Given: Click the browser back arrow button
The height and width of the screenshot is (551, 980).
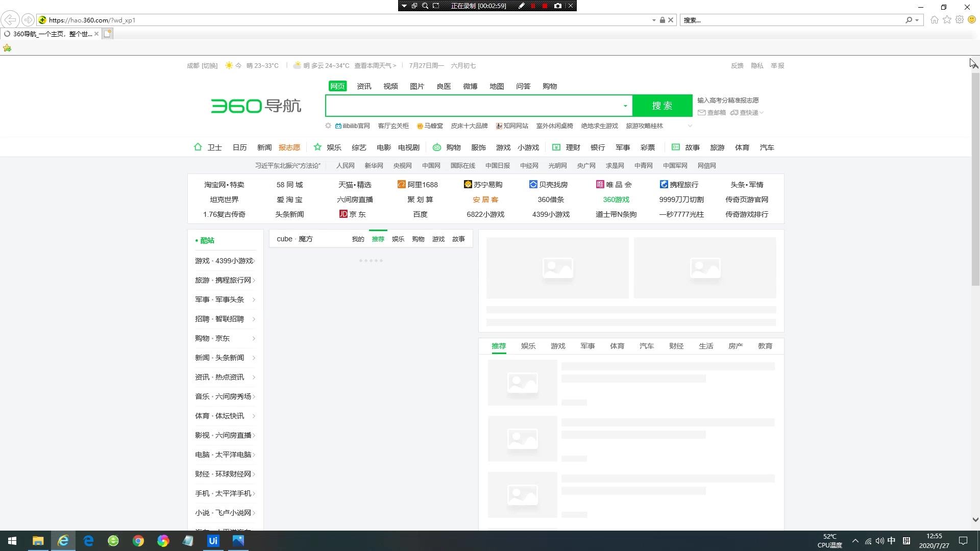Looking at the screenshot, I should (x=10, y=20).
